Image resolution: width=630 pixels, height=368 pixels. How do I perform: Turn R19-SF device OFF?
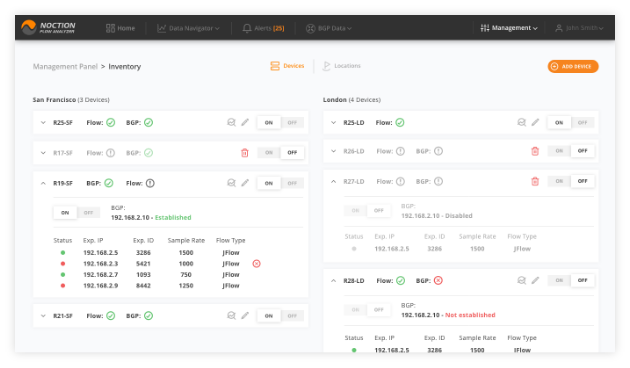point(292,183)
